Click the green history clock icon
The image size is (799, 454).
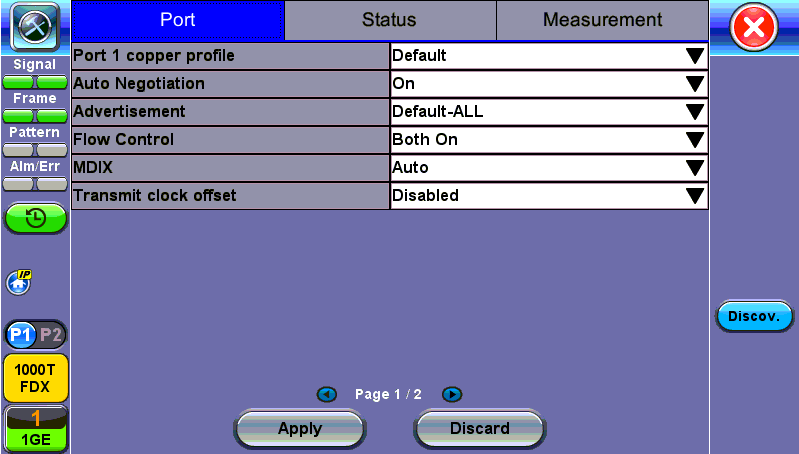[x=35, y=219]
